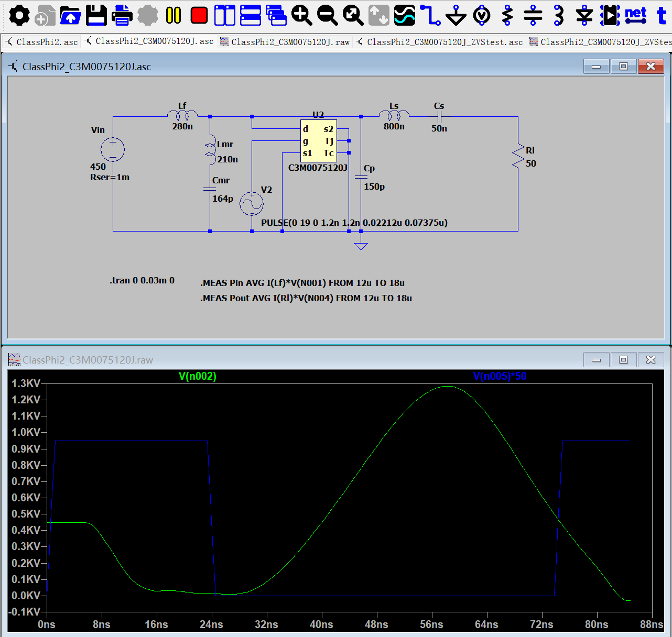Pause the running simulation

[174, 16]
